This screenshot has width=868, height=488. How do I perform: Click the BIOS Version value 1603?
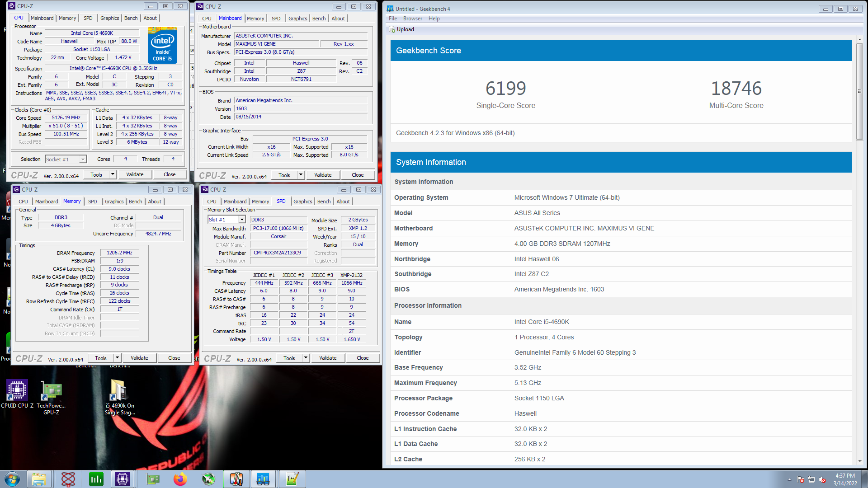301,109
